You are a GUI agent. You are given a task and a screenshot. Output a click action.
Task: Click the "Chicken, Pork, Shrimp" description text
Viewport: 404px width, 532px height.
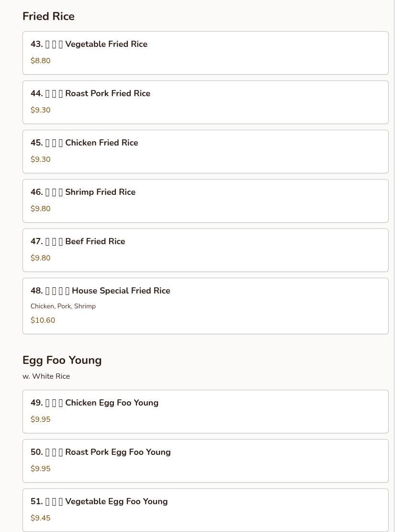63,306
